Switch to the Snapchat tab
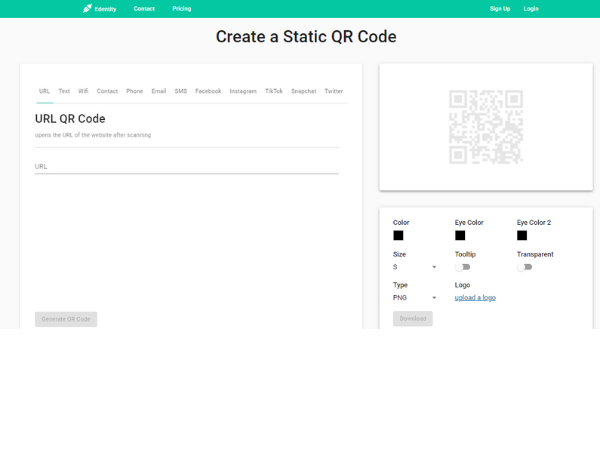 (x=303, y=91)
